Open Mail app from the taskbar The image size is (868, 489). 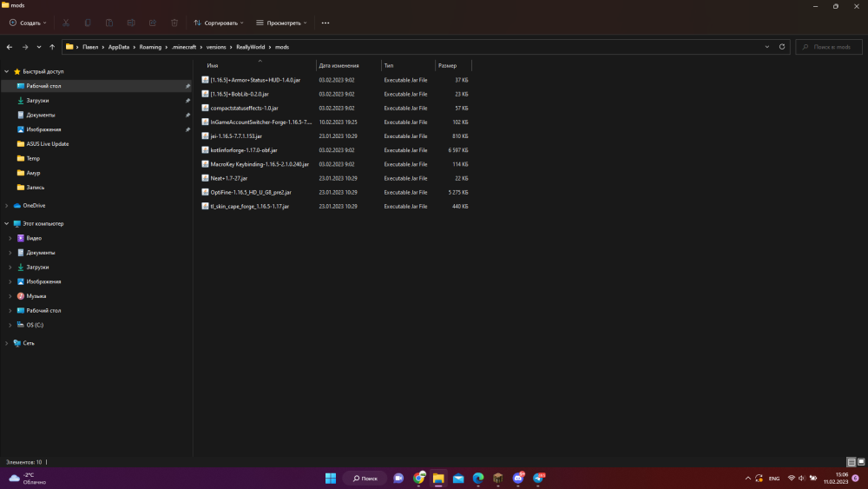[458, 478]
